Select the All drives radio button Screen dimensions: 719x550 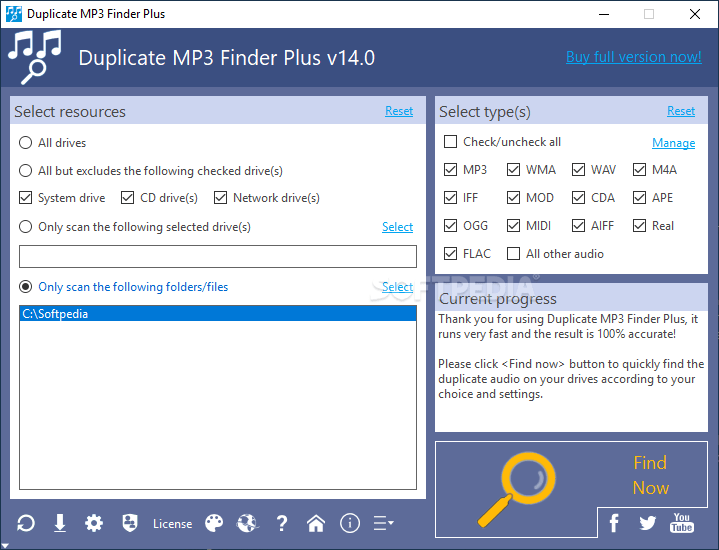click(26, 143)
